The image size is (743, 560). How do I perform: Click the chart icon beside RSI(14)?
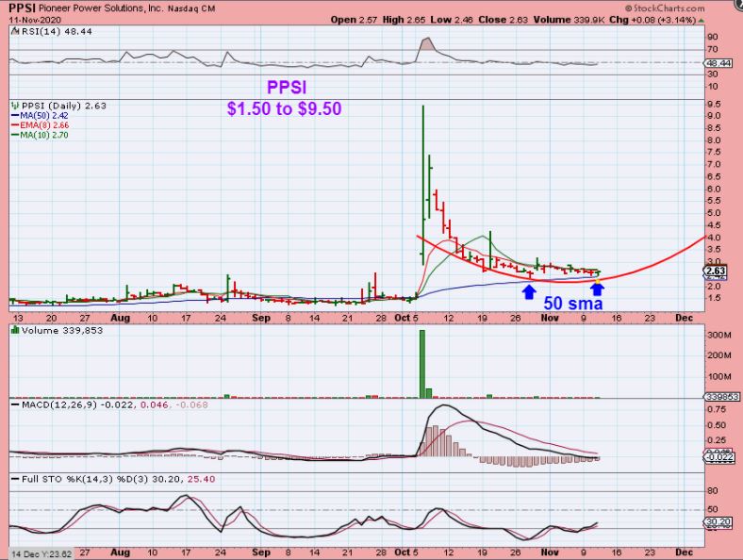(x=15, y=31)
